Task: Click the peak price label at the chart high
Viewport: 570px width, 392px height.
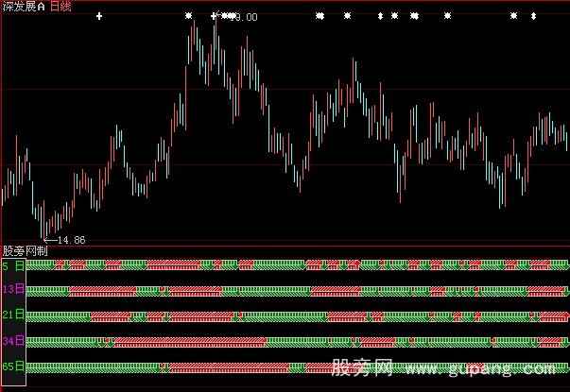Action: tap(242, 17)
